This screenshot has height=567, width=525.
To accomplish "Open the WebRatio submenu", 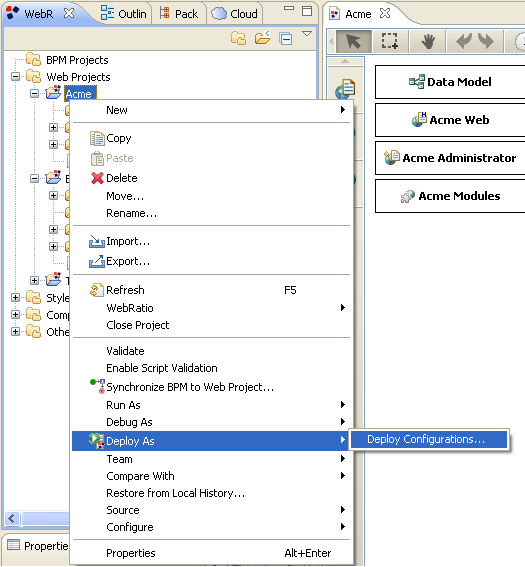I will click(212, 308).
